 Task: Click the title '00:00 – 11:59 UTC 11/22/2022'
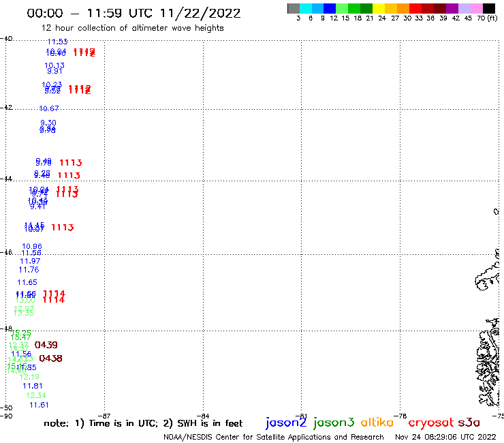click(x=133, y=14)
